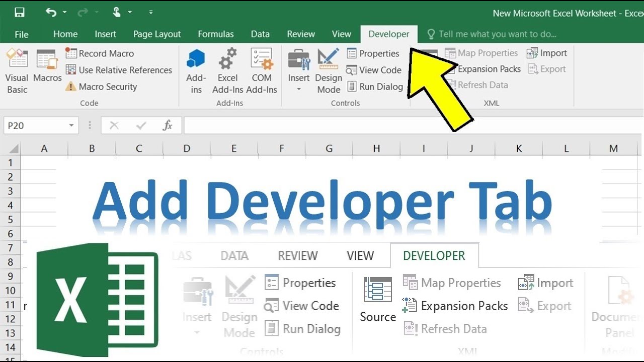Select column H header

[376, 148]
